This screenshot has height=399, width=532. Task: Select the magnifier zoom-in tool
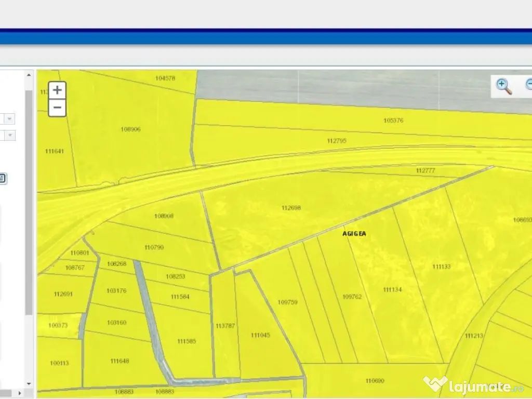(x=503, y=86)
